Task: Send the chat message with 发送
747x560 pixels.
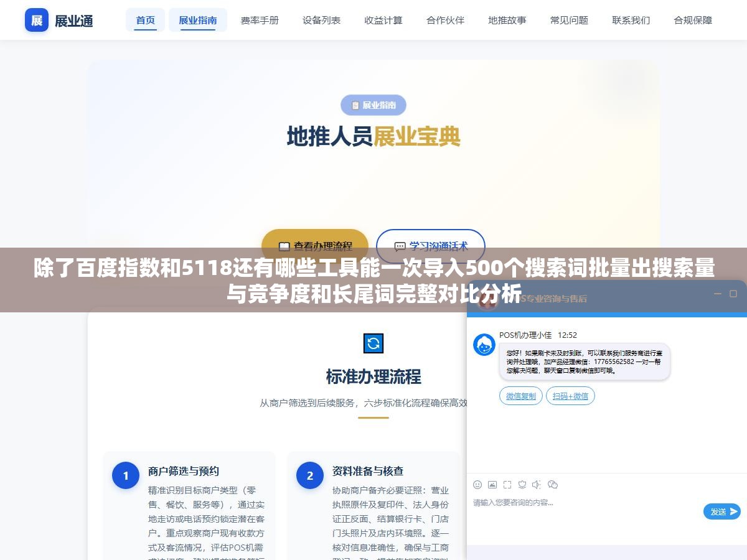Action: (722, 511)
